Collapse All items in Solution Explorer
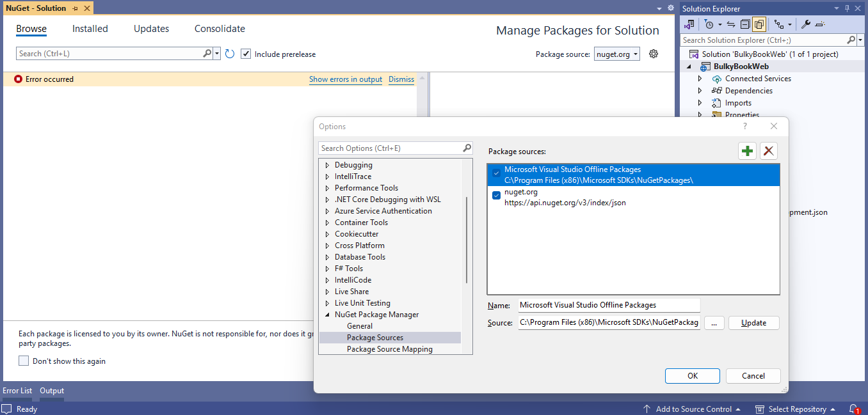This screenshot has width=868, height=415. pyautogui.click(x=744, y=24)
